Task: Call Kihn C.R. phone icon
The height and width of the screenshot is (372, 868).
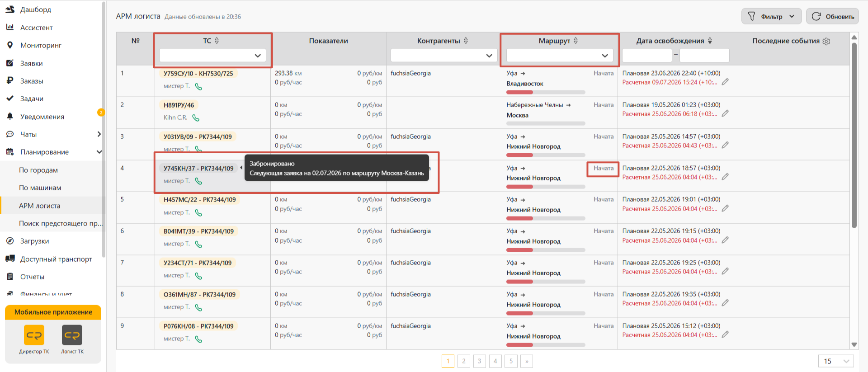Action: point(196,118)
